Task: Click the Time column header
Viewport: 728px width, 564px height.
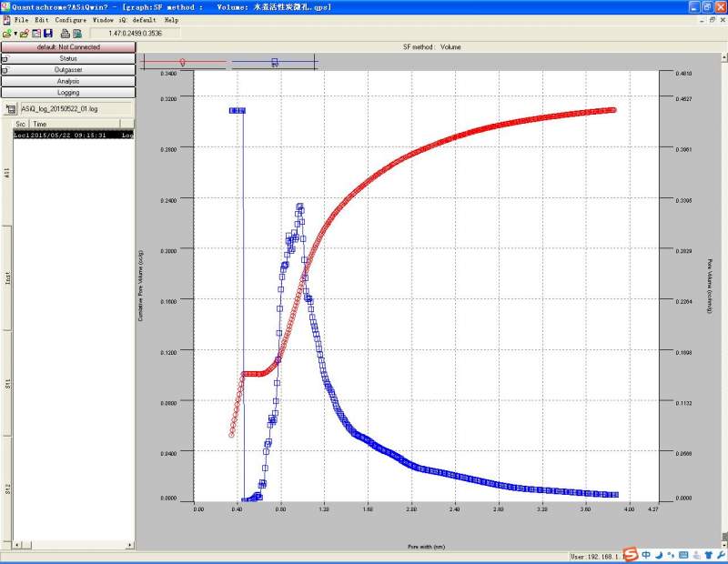Action: [75, 124]
